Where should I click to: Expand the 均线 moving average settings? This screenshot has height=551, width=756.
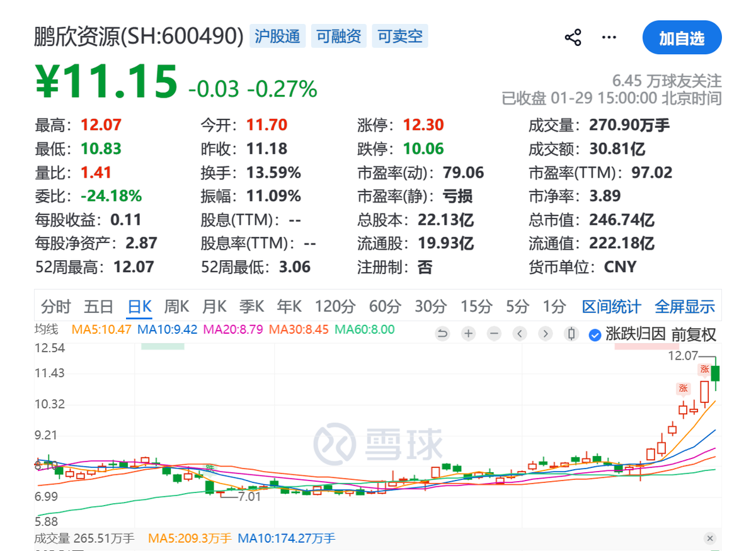pyautogui.click(x=46, y=329)
